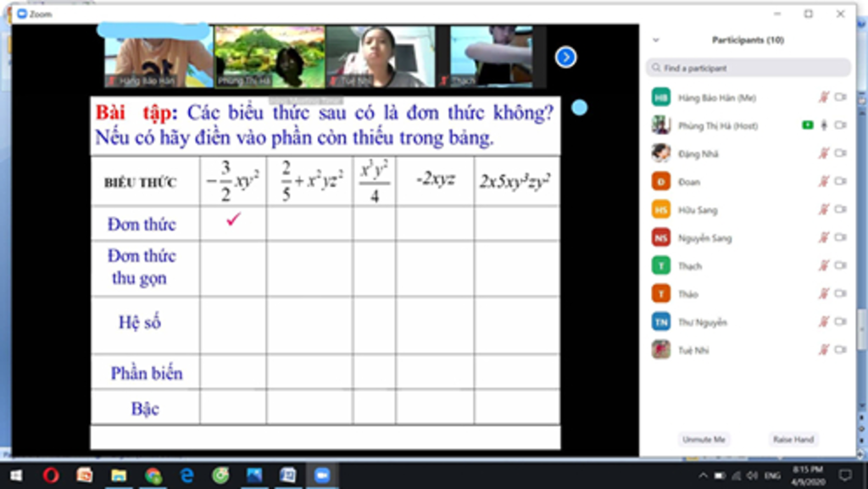Click the NS avatar of Nguyễn Sang

[x=661, y=238]
